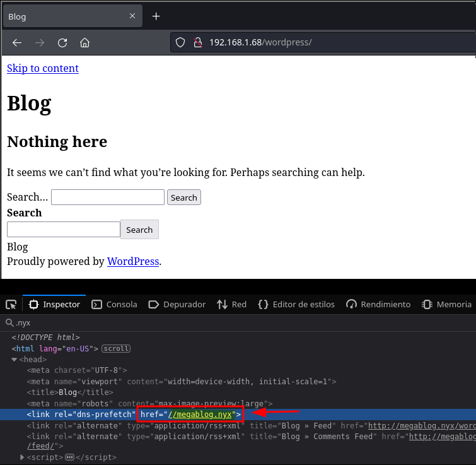Click the inspector HTML search field
The width and height of the screenshot is (476, 465).
coord(240,323)
